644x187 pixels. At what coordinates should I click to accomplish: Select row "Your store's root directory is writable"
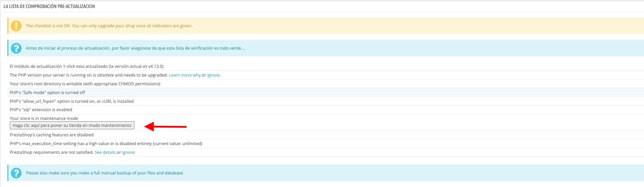pyautogui.click(x=326, y=84)
